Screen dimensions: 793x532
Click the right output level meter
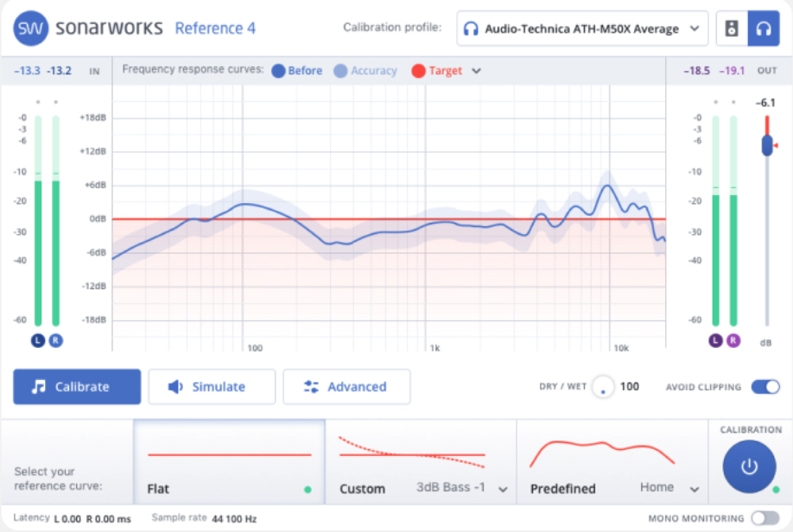tap(733, 220)
